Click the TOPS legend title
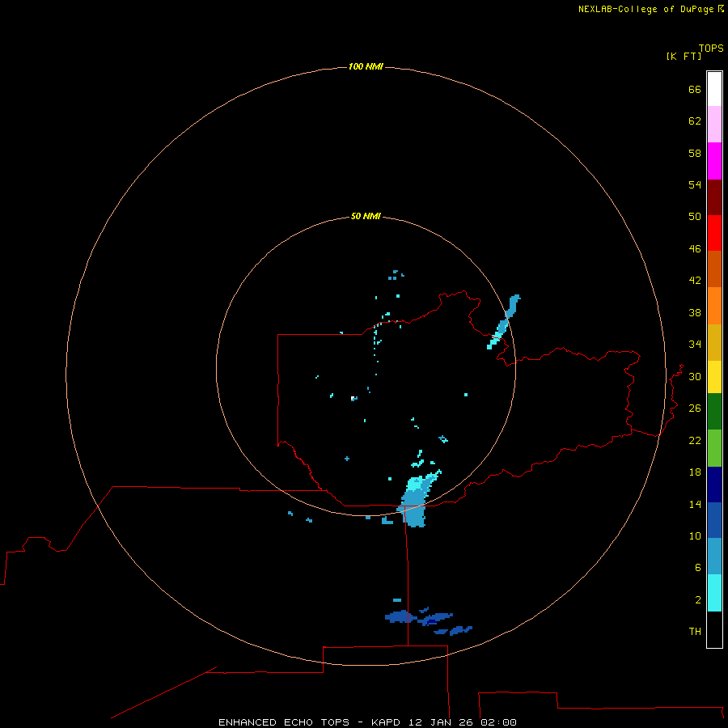Screen dimensions: 728x728 tap(711, 49)
